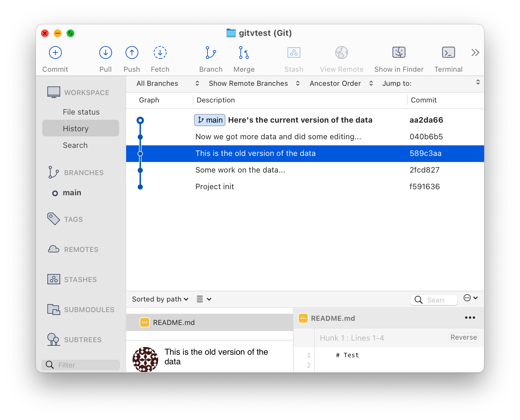Click commit hash 040b6b5
Image resolution: width=520 pixels, height=420 pixels.
(426, 137)
